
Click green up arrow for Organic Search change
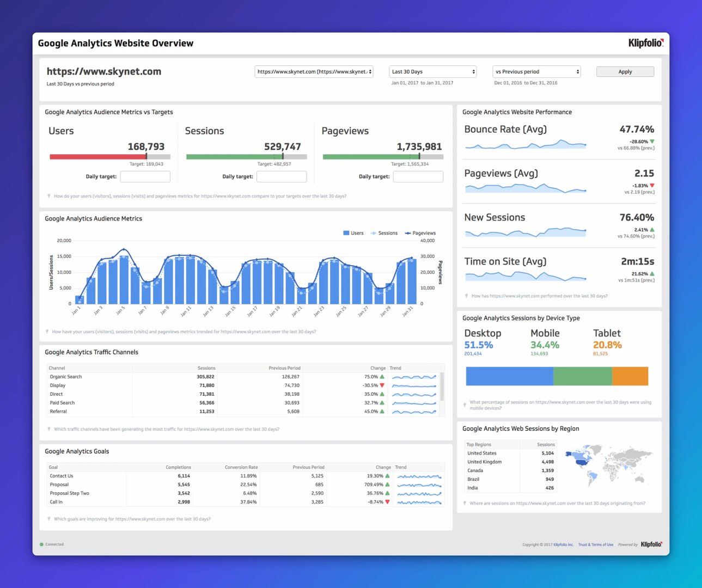[382, 377]
